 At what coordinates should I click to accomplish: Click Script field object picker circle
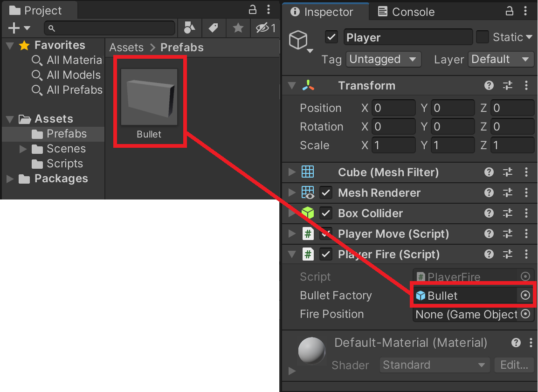525,276
